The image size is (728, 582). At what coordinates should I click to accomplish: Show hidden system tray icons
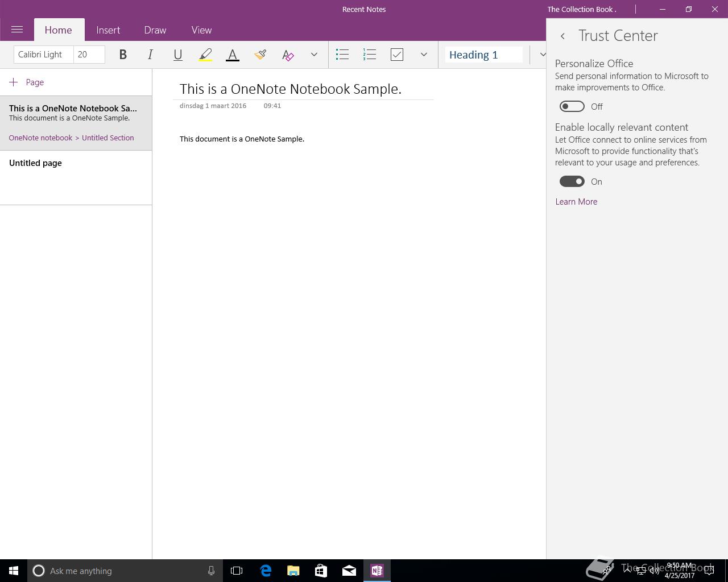click(x=627, y=571)
